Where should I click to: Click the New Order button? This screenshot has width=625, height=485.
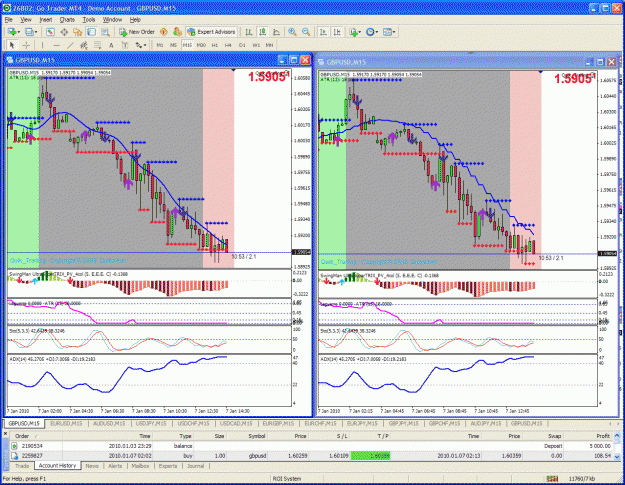click(137, 32)
